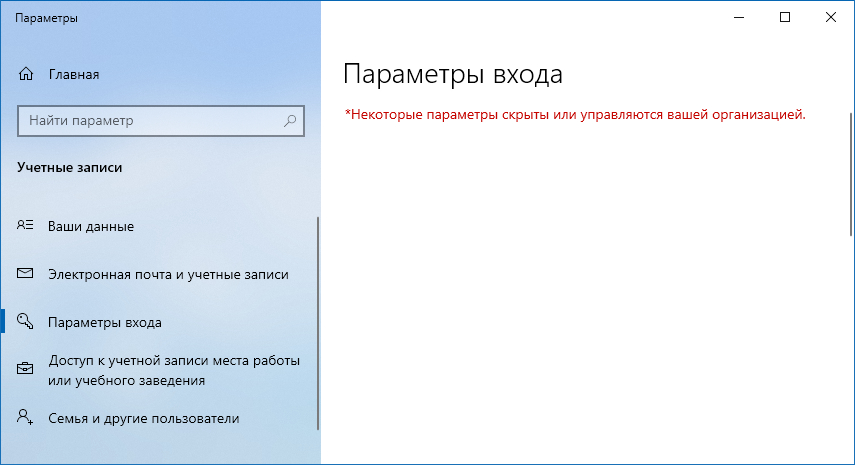The width and height of the screenshot is (855, 465).
Task: Close the Settings window
Action: click(830, 17)
